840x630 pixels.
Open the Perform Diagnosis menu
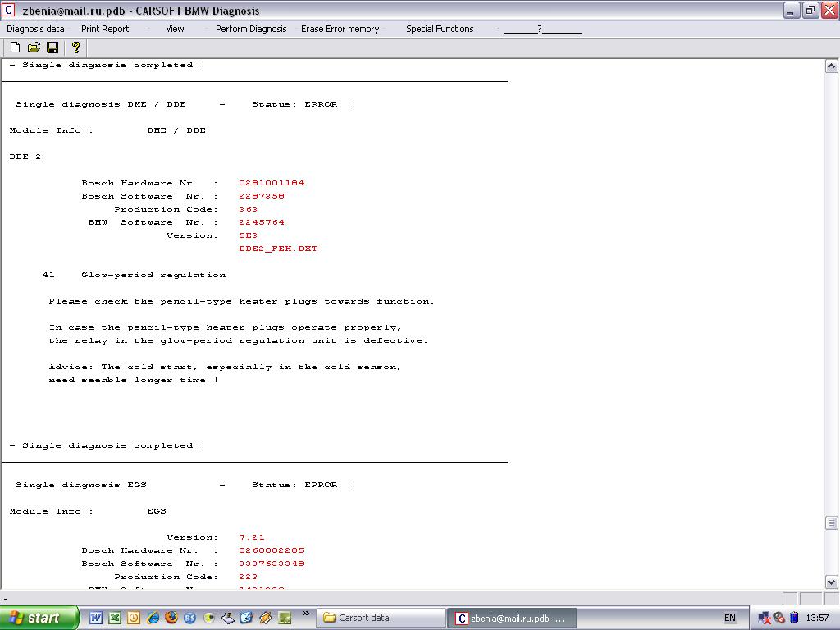click(x=251, y=29)
